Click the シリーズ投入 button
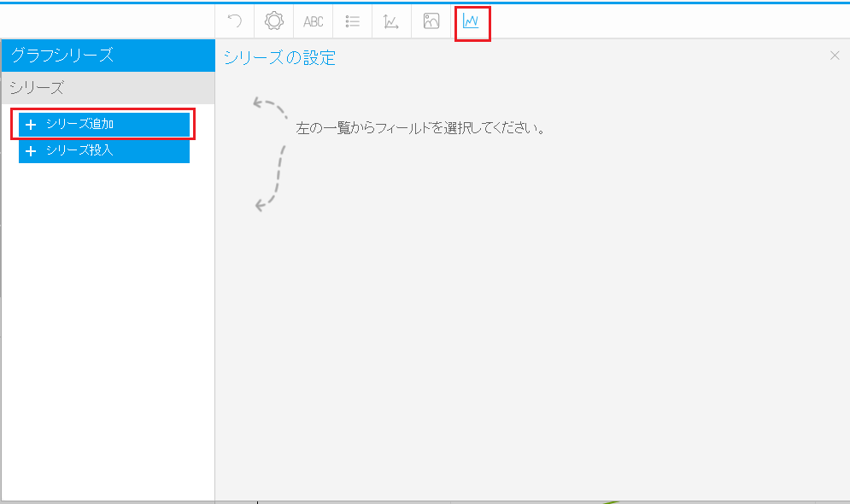 [104, 150]
